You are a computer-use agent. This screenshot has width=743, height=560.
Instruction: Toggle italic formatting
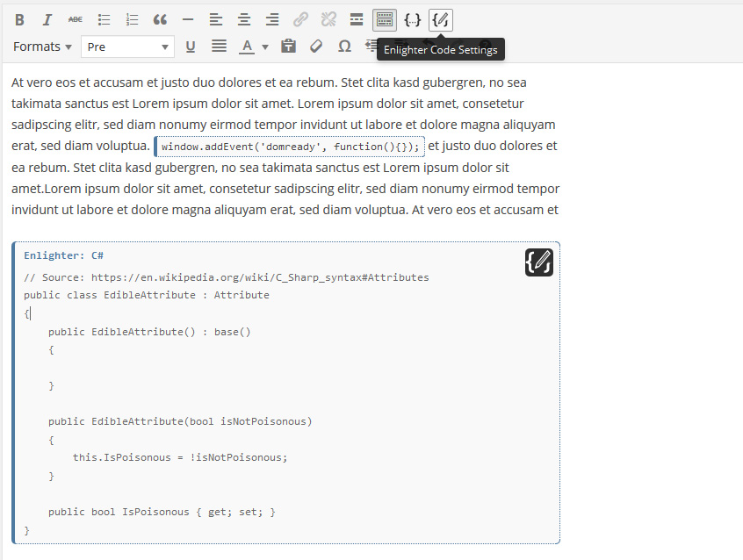click(47, 19)
